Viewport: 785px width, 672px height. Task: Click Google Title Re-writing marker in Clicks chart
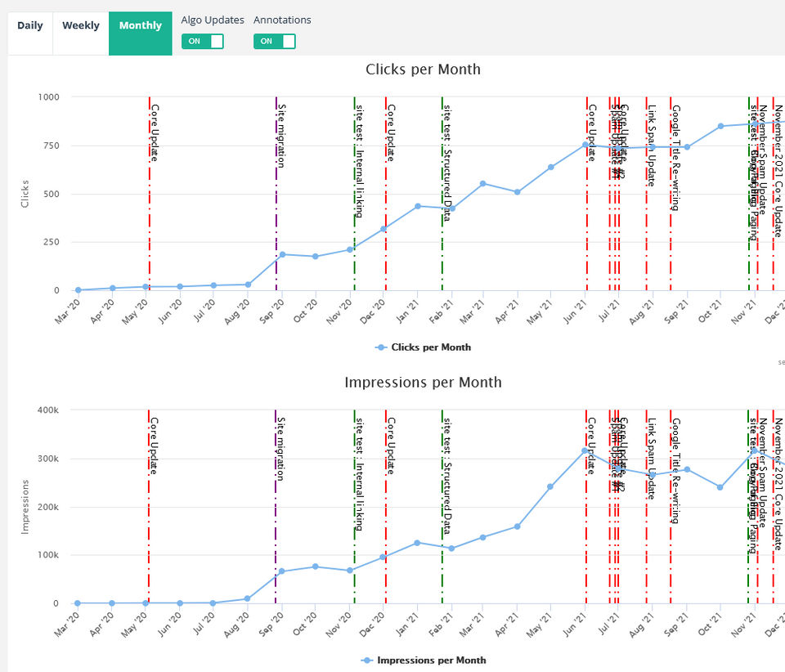click(x=671, y=193)
